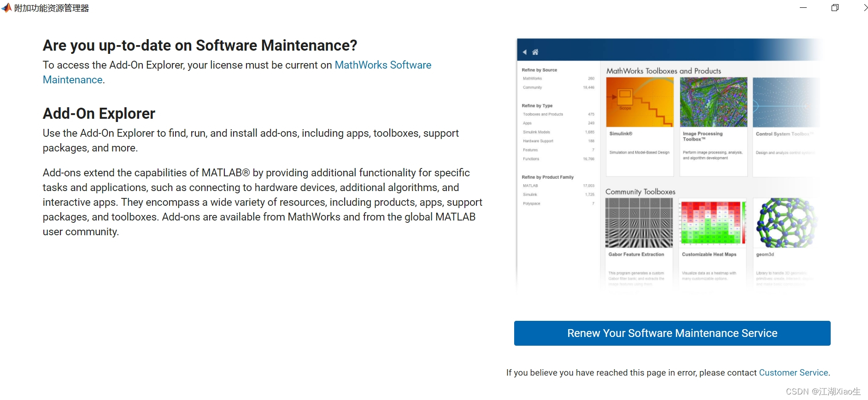Click the 'MathWorks Toolboxes and Products' heading

(x=664, y=71)
